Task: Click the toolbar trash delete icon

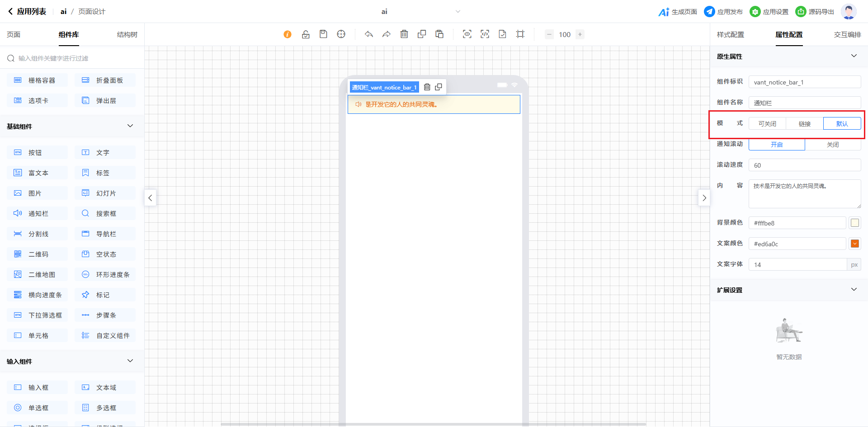Action: [404, 34]
